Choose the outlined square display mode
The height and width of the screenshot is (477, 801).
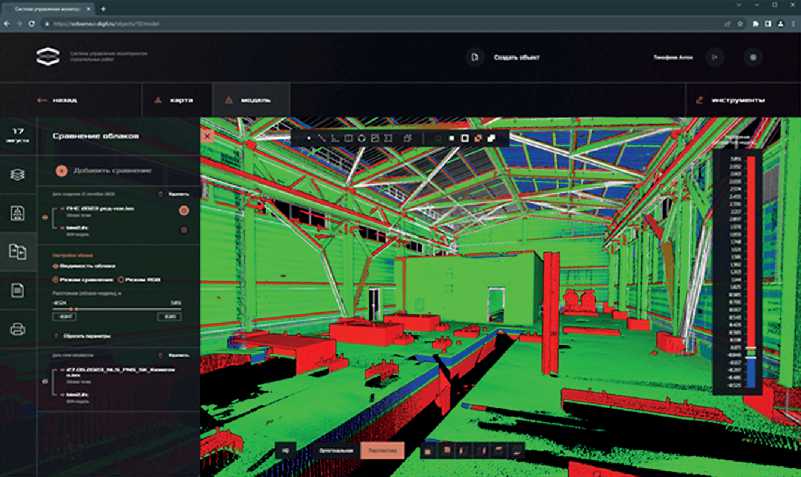tap(465, 138)
